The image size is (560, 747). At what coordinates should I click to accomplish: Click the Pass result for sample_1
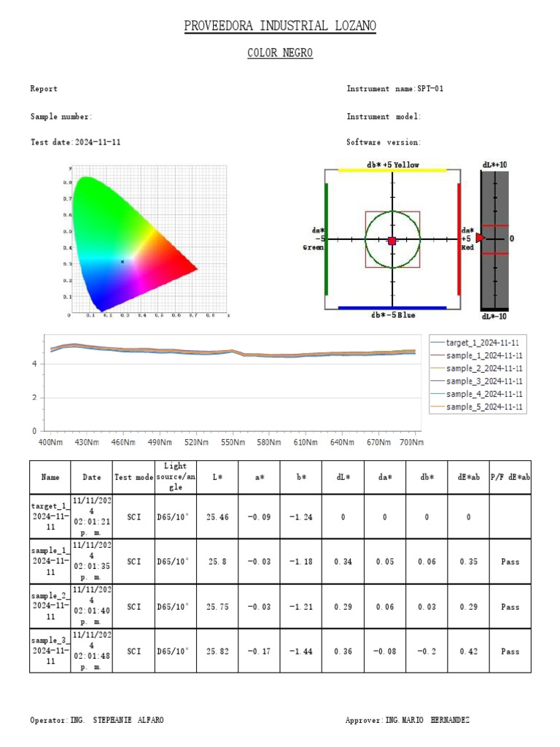pos(510,562)
